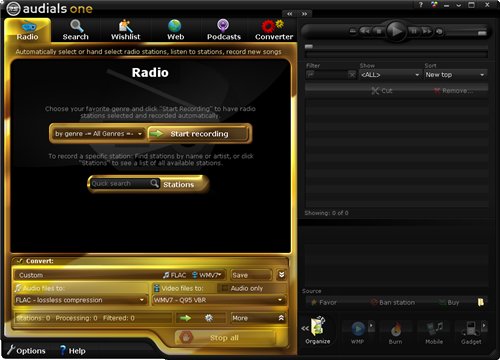Open the Organize icon in bottom panel
The width and height of the screenshot is (500, 360).
[318, 330]
